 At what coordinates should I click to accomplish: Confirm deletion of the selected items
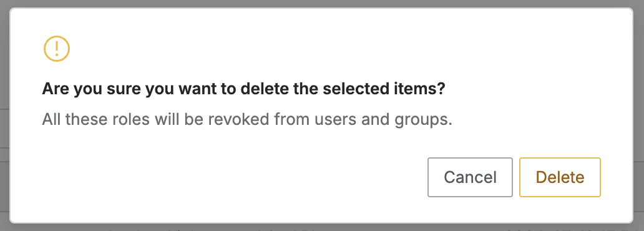(x=560, y=177)
